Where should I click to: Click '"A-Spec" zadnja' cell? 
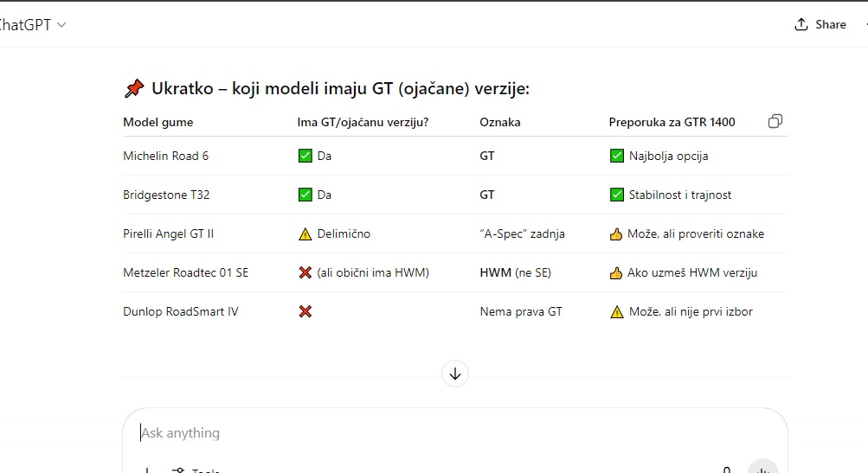click(x=522, y=234)
